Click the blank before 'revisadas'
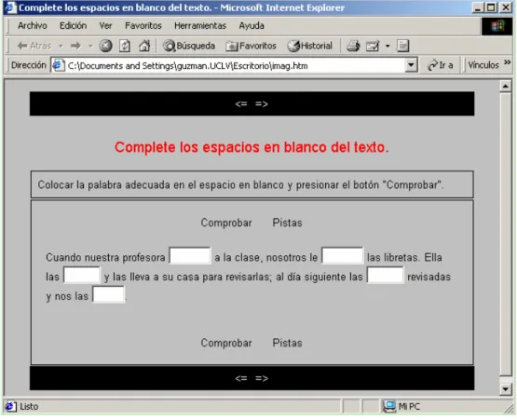Viewport: 517px width, 420px height. point(385,276)
